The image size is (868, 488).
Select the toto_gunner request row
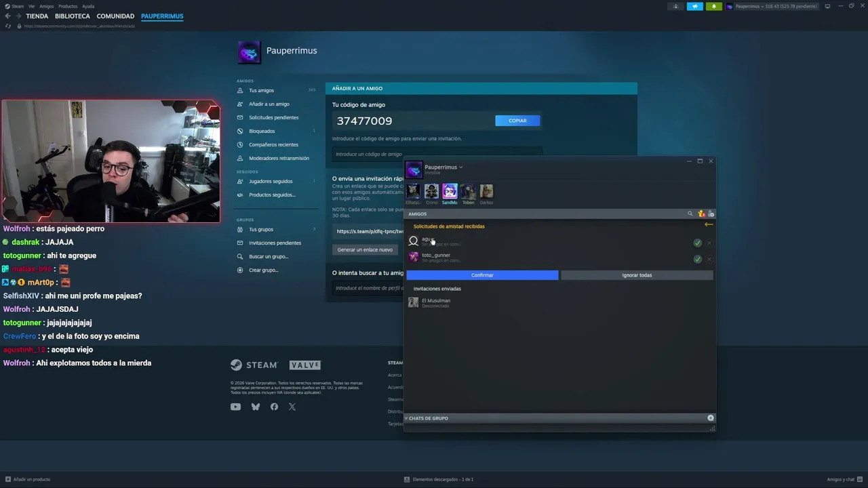[559, 258]
